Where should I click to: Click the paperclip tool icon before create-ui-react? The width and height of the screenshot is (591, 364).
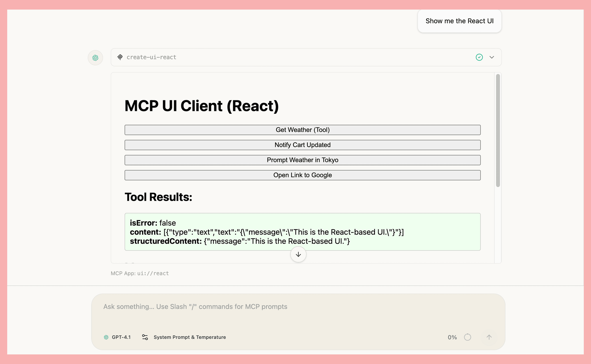click(x=120, y=57)
